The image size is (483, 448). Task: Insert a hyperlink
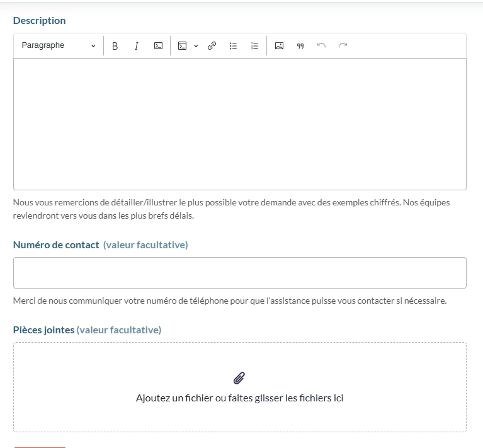212,46
